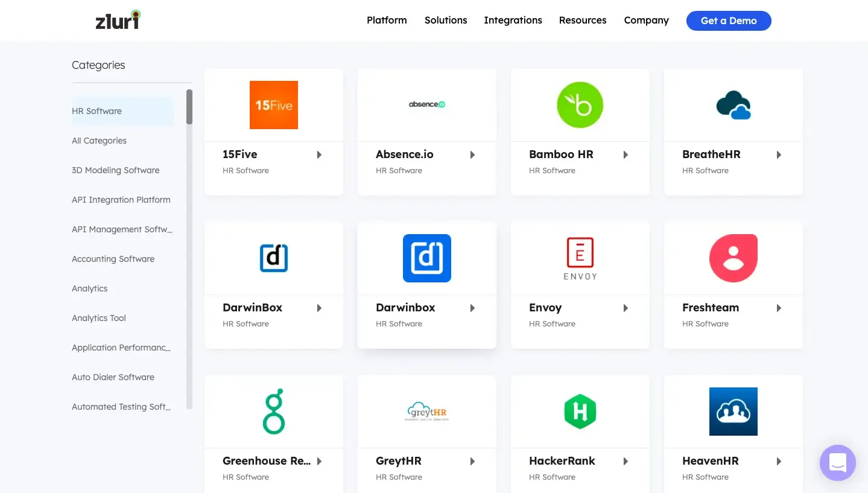
Task: Click the Envoy red E logo
Action: [580, 258]
